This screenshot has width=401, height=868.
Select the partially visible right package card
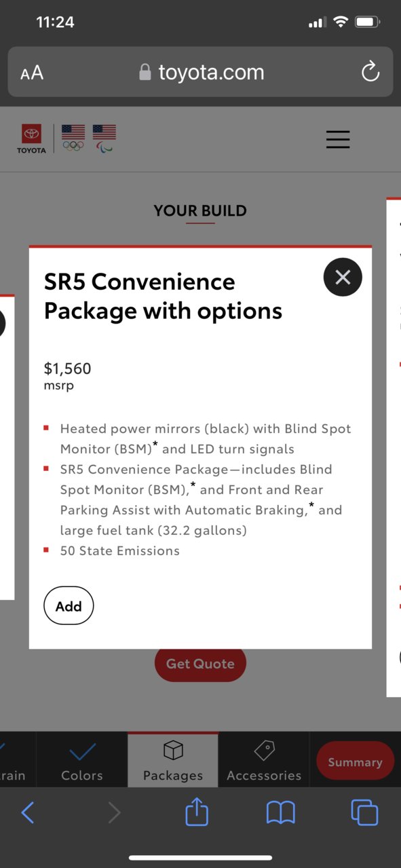coord(394,447)
